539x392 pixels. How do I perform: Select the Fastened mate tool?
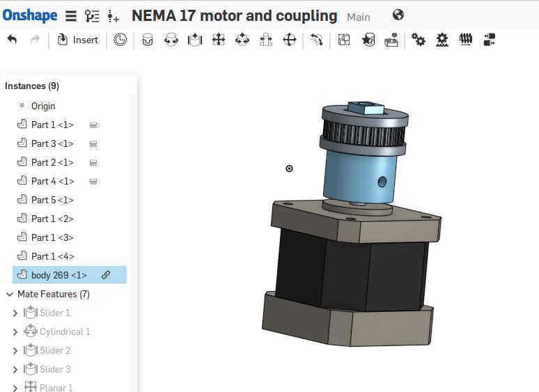148,40
